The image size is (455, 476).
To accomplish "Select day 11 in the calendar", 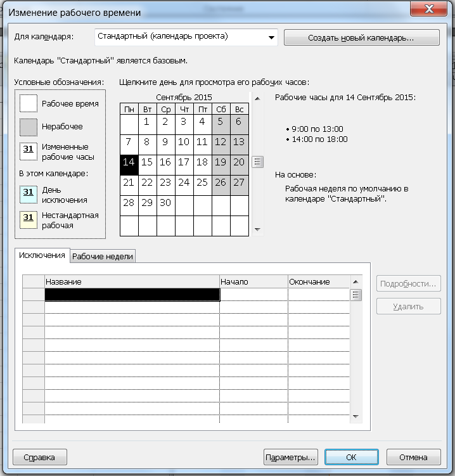I will (x=202, y=145).
